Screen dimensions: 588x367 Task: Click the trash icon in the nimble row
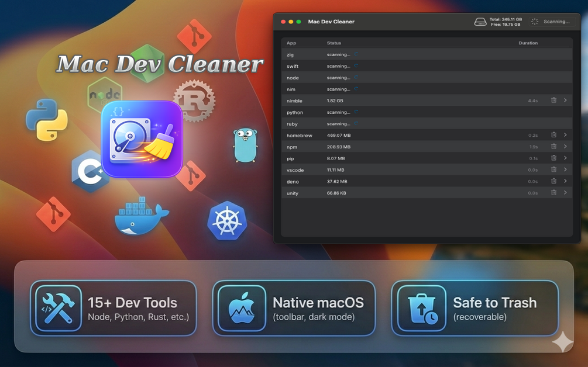click(x=553, y=100)
